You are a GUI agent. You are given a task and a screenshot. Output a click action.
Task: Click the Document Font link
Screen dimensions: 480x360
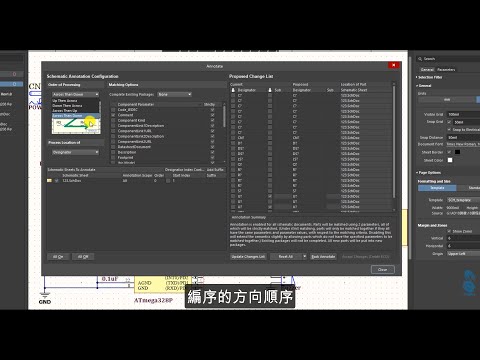coord(463,144)
